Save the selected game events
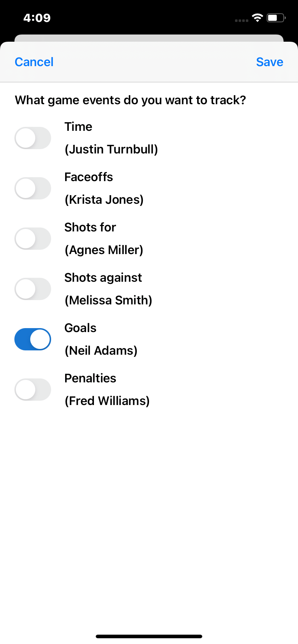 tap(270, 62)
